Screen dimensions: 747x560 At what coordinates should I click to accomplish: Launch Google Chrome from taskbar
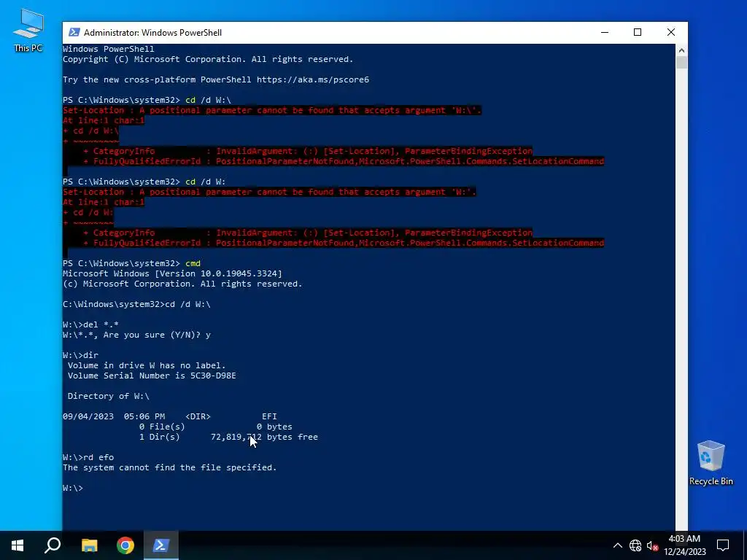125,545
